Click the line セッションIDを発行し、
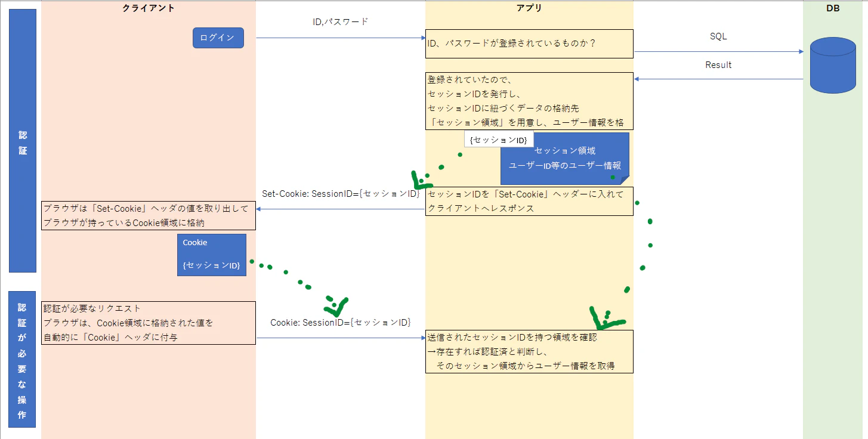868x439 pixels. pos(475,94)
